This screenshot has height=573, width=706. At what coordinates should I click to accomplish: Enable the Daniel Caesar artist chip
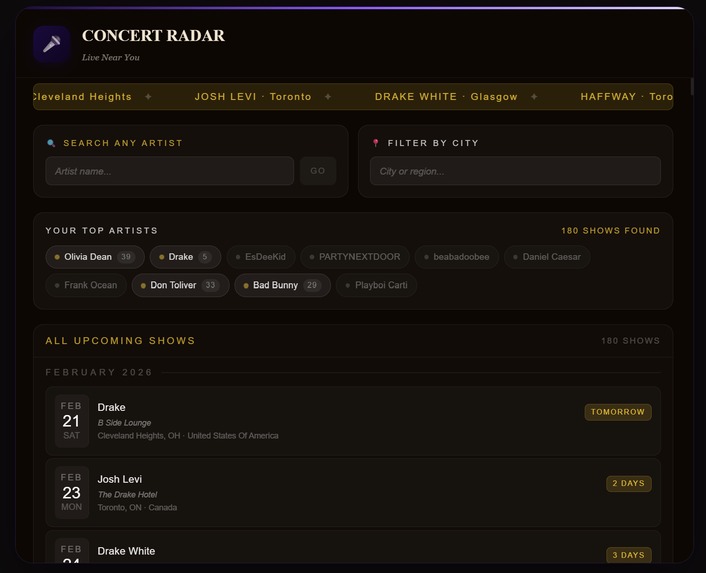click(547, 257)
